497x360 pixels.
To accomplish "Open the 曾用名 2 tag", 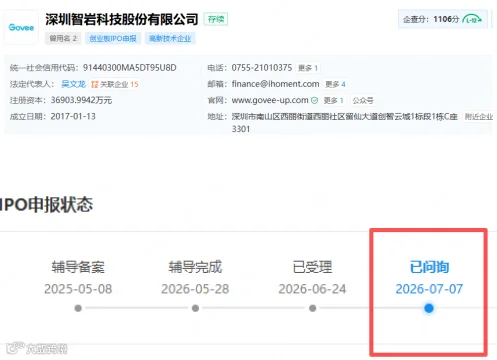I will point(63,38).
